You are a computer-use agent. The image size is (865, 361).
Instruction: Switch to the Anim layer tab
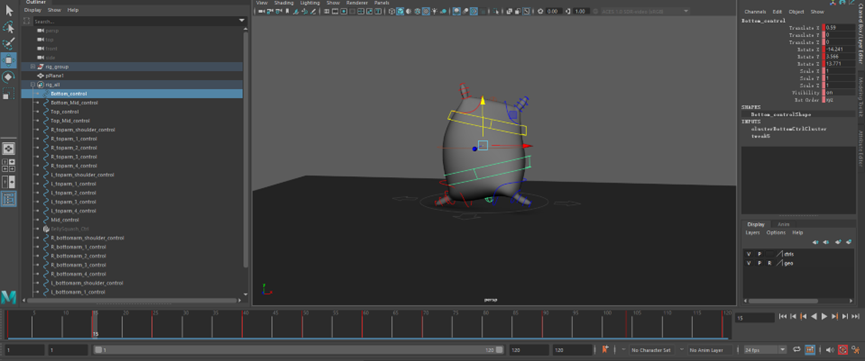coord(783,224)
